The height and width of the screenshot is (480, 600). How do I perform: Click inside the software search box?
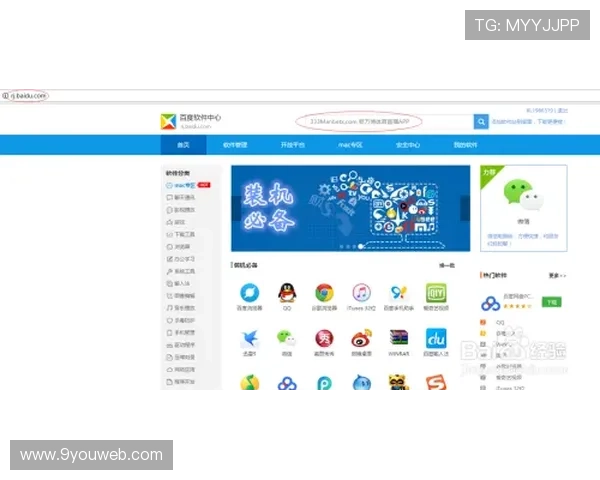tap(382, 121)
